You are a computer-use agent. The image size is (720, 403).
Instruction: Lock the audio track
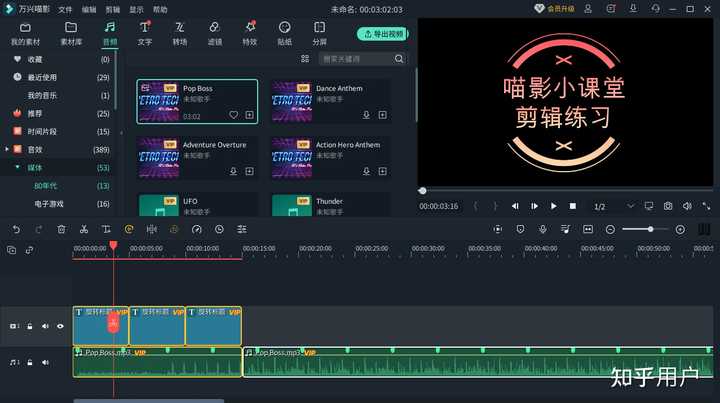point(30,362)
